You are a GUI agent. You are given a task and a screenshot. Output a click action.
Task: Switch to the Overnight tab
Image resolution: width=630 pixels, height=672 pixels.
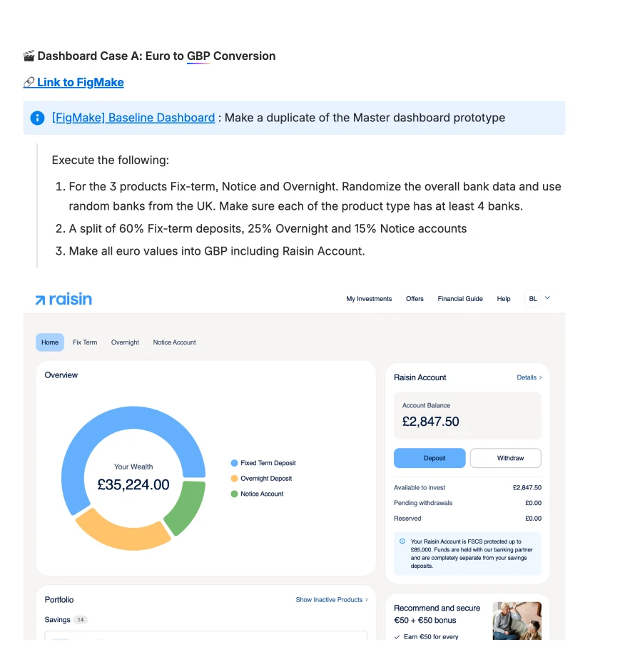(125, 342)
